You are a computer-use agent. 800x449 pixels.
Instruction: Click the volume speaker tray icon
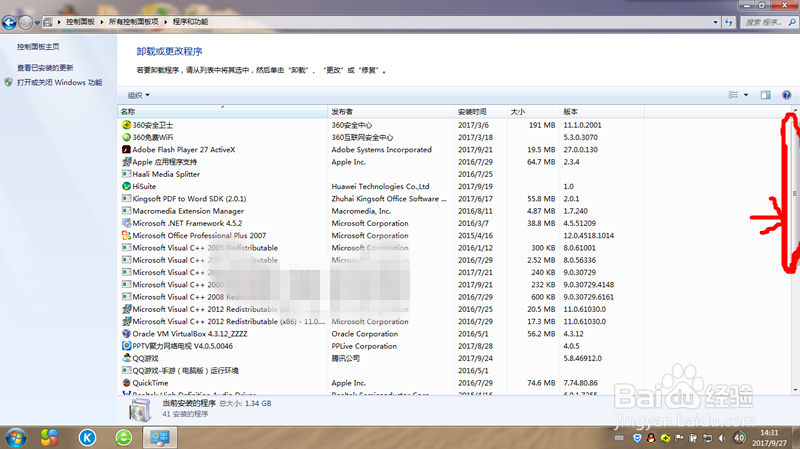point(721,438)
